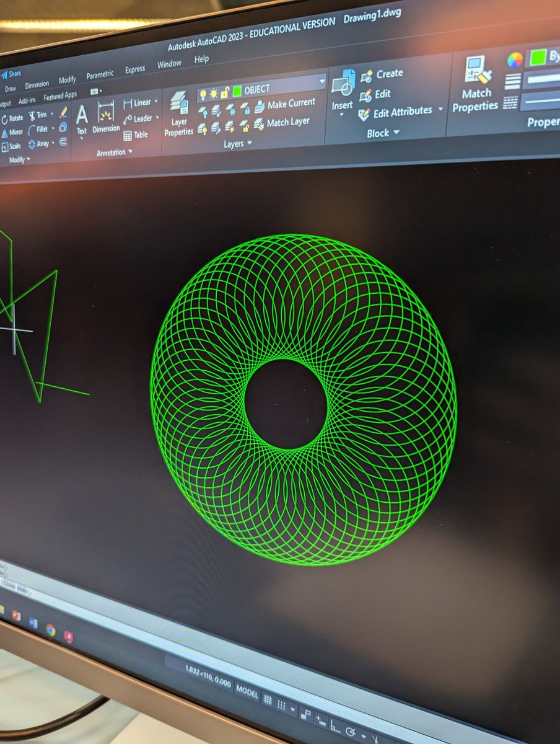Click the lineweight icon in Properties panel
Viewport: 560px width, 744px height.
click(512, 82)
